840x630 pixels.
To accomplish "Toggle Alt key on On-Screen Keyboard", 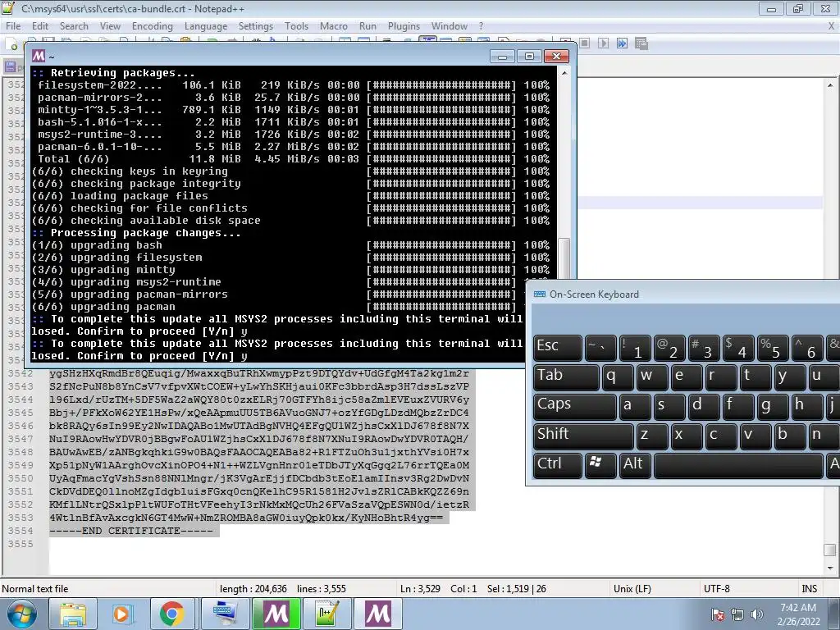I will 635,464.
